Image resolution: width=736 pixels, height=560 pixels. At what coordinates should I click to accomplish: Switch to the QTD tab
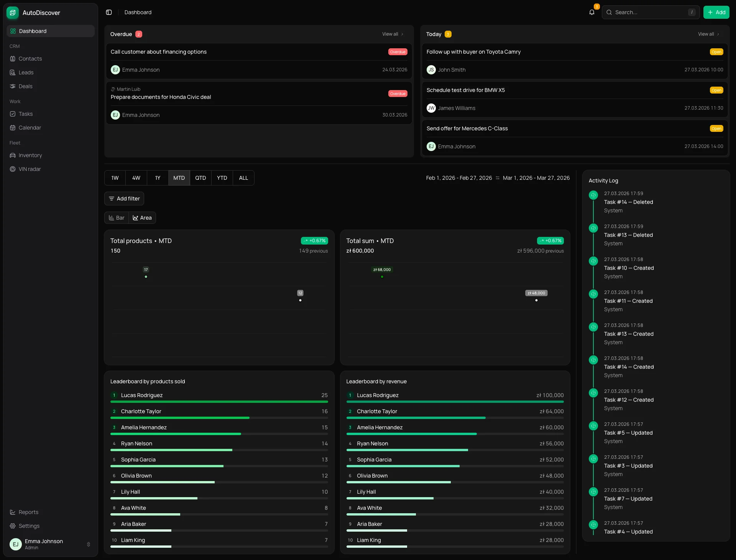click(x=200, y=177)
